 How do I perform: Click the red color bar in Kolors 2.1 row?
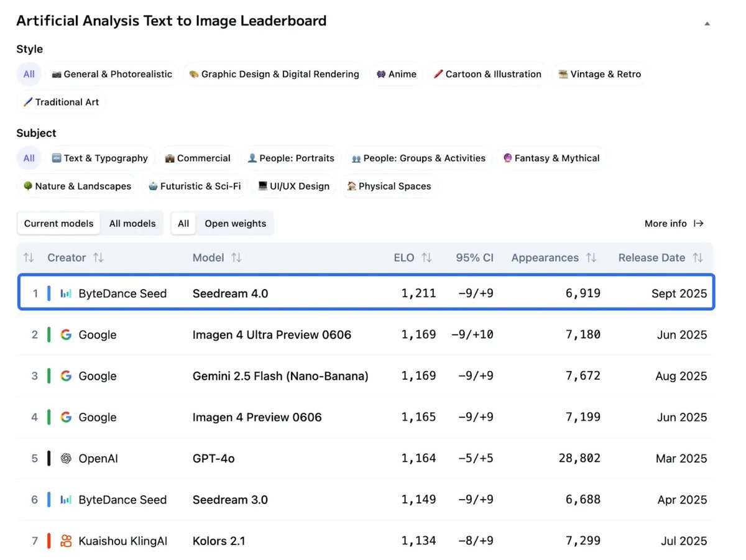49,541
